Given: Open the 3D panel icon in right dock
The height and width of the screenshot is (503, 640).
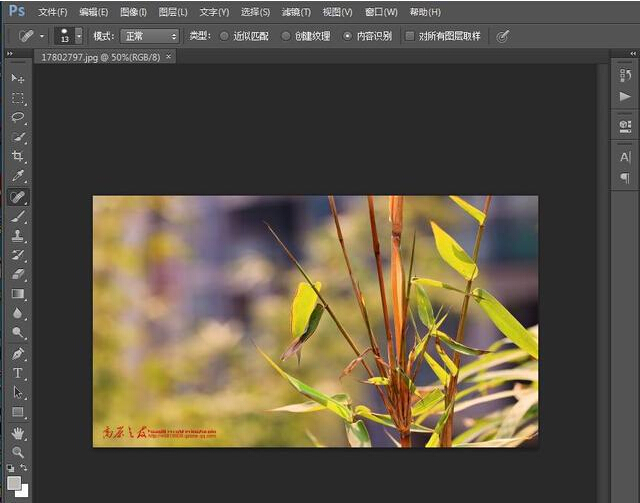Looking at the screenshot, I should pyautogui.click(x=625, y=126).
